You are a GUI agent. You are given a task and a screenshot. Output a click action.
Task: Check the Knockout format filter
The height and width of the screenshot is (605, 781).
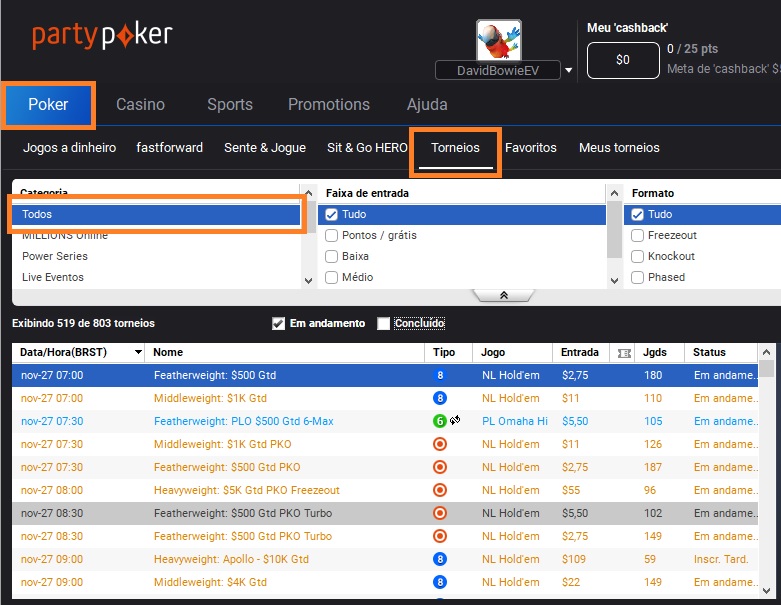click(638, 256)
